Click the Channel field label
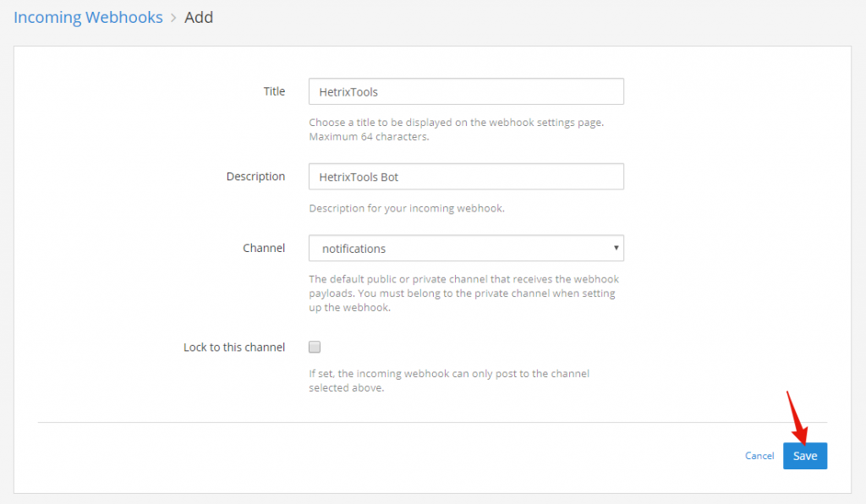This screenshot has height=504, width=866. pyautogui.click(x=264, y=248)
